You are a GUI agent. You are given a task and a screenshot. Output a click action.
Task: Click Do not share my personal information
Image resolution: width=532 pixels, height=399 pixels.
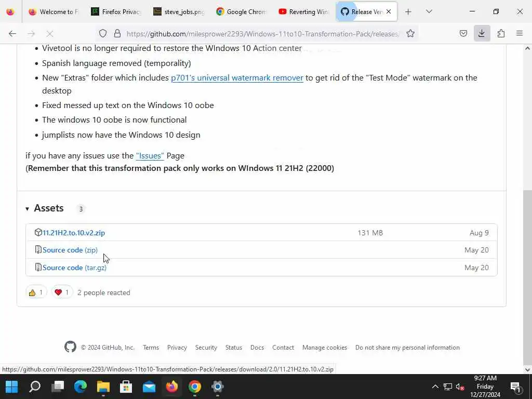(407, 348)
